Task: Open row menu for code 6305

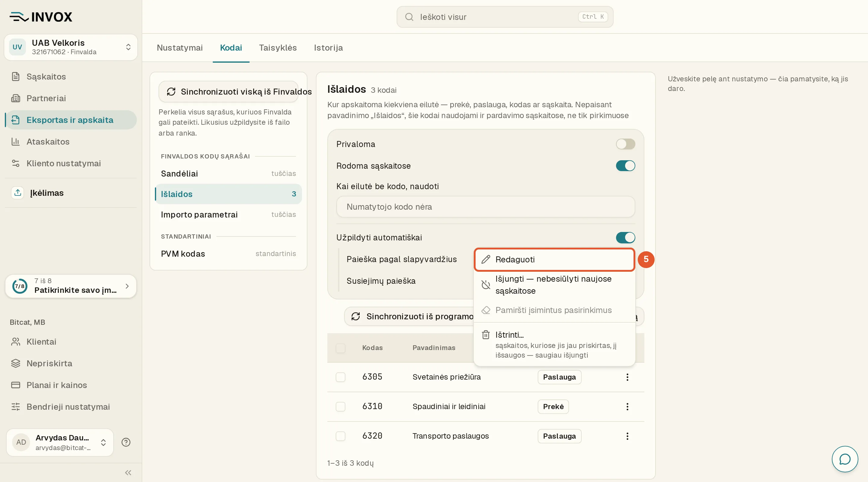Action: pos(627,377)
